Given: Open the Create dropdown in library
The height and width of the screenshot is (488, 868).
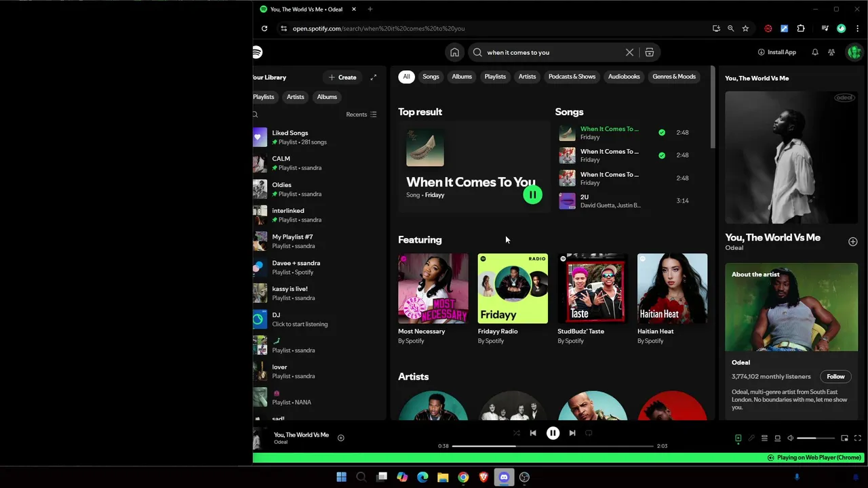Looking at the screenshot, I should (x=342, y=77).
